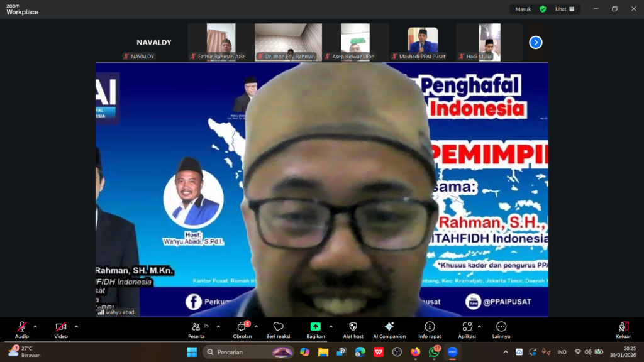The height and width of the screenshot is (362, 644).
Task: Click IND language indicator
Action: point(562,352)
